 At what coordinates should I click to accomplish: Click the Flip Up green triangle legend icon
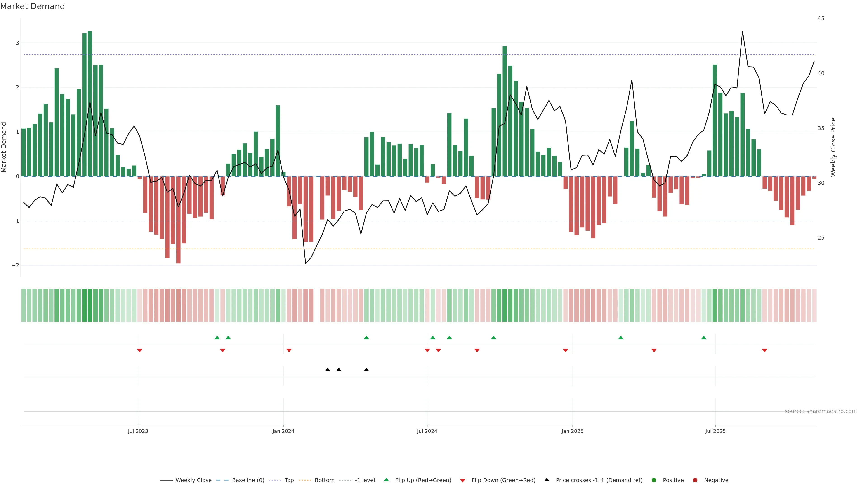pos(387,480)
